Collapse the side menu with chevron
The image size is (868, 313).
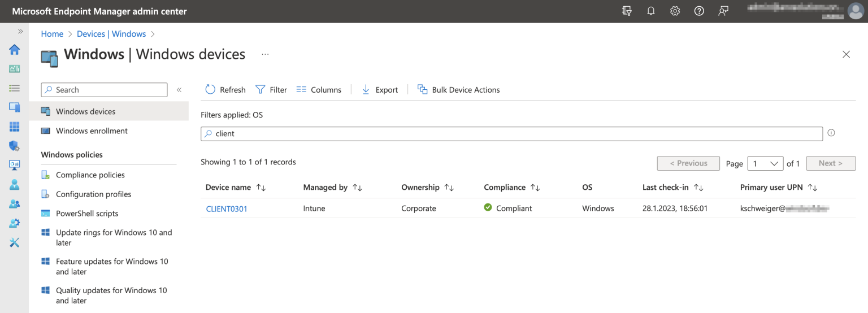[179, 90]
